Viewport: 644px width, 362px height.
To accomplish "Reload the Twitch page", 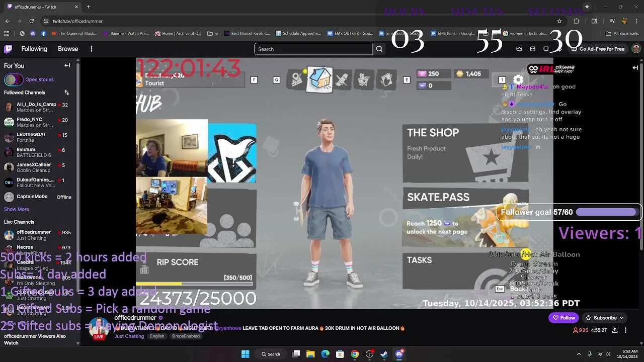I will tap(31, 21).
